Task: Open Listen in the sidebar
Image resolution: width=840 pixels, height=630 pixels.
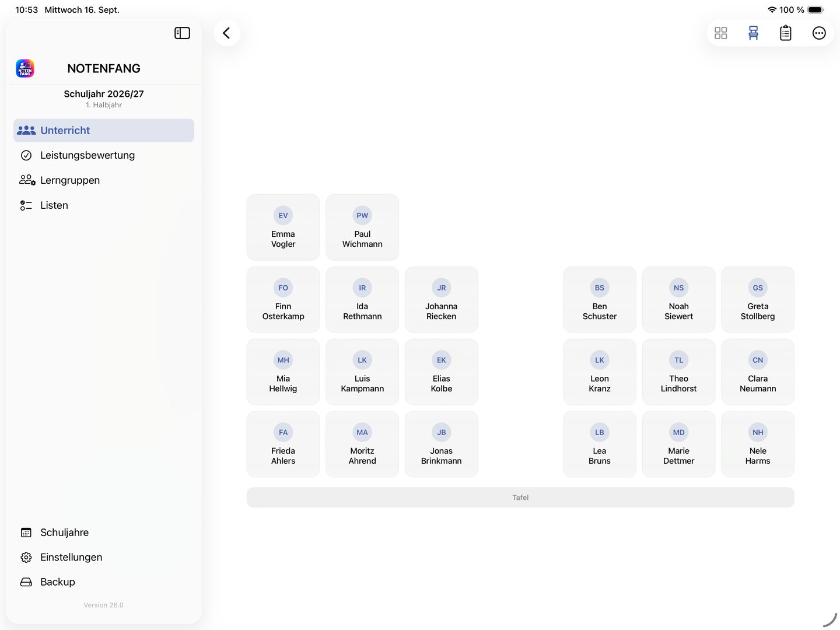Action: [104, 205]
